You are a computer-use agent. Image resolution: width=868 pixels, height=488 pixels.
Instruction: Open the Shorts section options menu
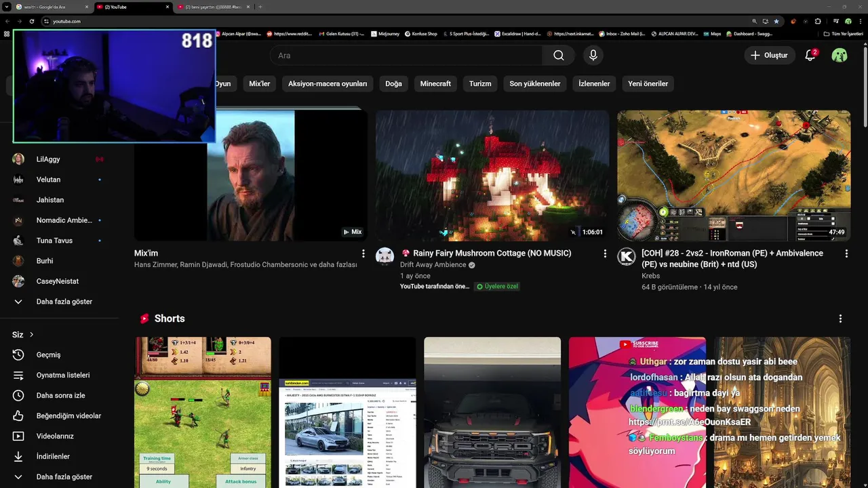click(840, 319)
